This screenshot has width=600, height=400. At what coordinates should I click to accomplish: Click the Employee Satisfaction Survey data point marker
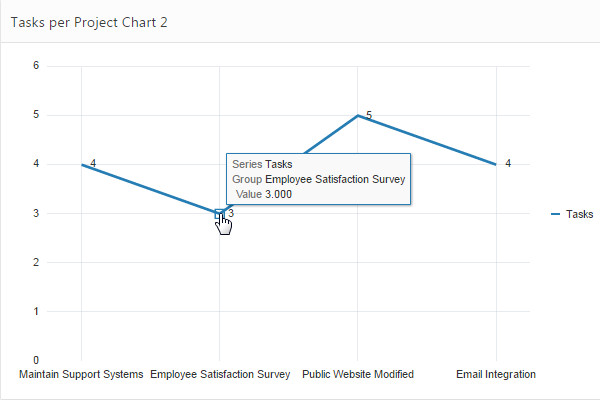click(x=219, y=213)
